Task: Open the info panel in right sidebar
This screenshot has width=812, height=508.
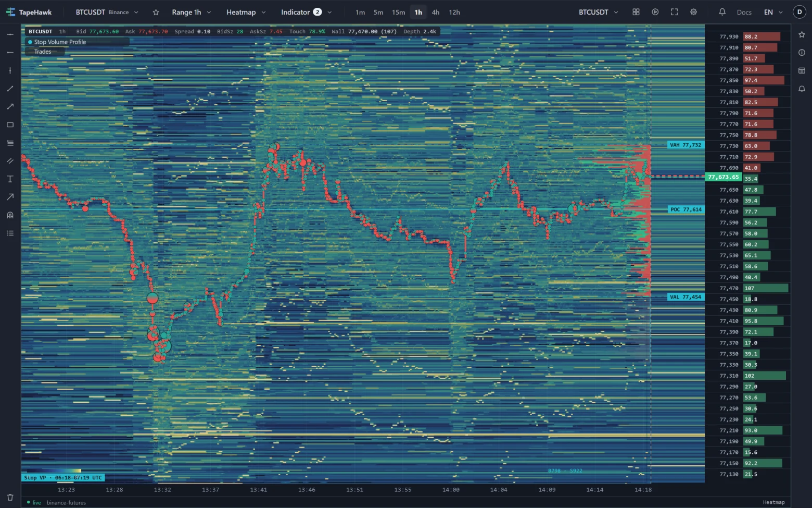Action: [x=802, y=53]
